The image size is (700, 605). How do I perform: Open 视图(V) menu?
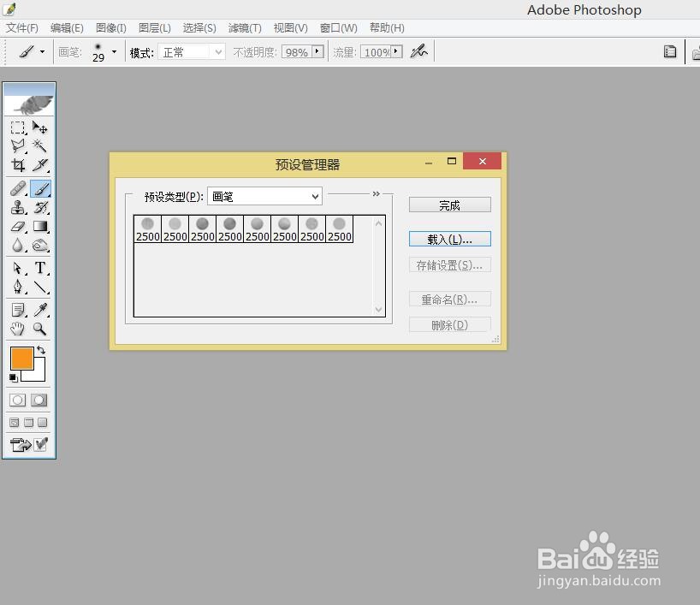(291, 28)
